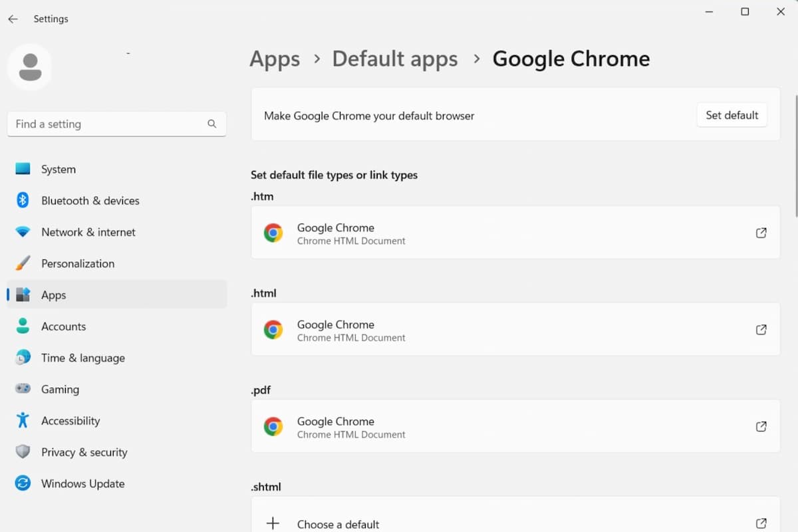Open external link icon for .html
The height and width of the screenshot is (532, 798).
coord(761,330)
